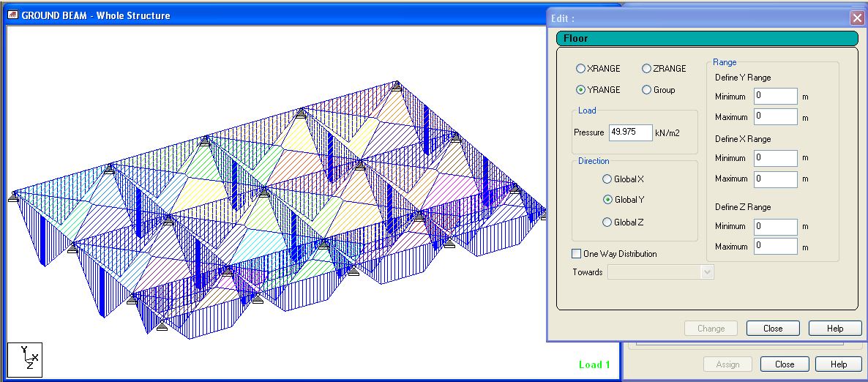
Task: Click Close in the background dialog
Action: [x=785, y=364]
